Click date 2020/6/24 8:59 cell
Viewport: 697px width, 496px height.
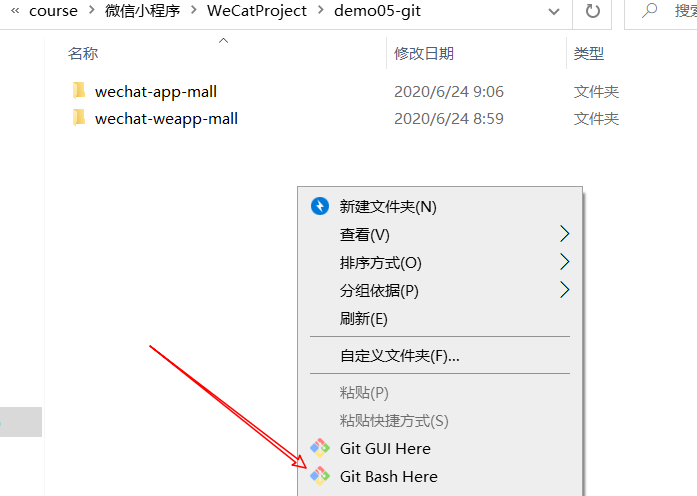pos(449,119)
